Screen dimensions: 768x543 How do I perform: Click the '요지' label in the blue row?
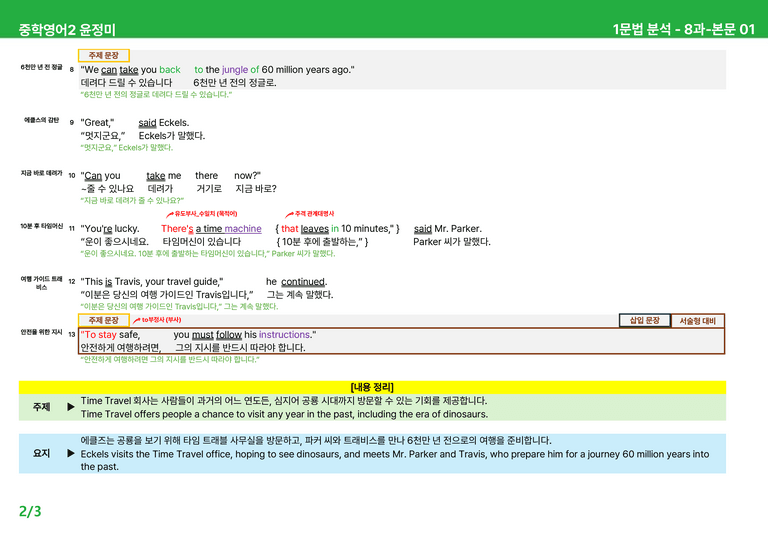click(x=41, y=453)
